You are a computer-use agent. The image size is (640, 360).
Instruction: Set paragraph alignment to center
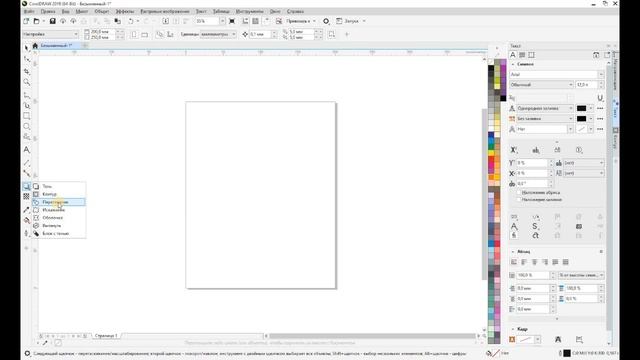(534, 262)
